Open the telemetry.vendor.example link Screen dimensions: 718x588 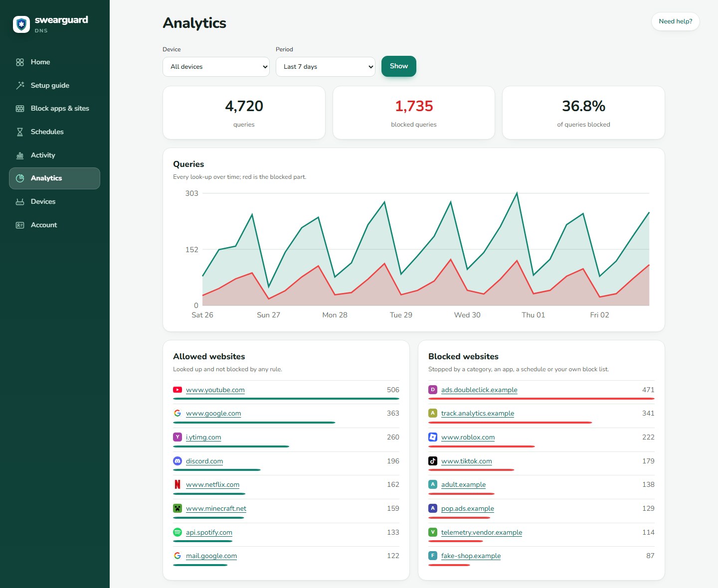click(x=482, y=532)
